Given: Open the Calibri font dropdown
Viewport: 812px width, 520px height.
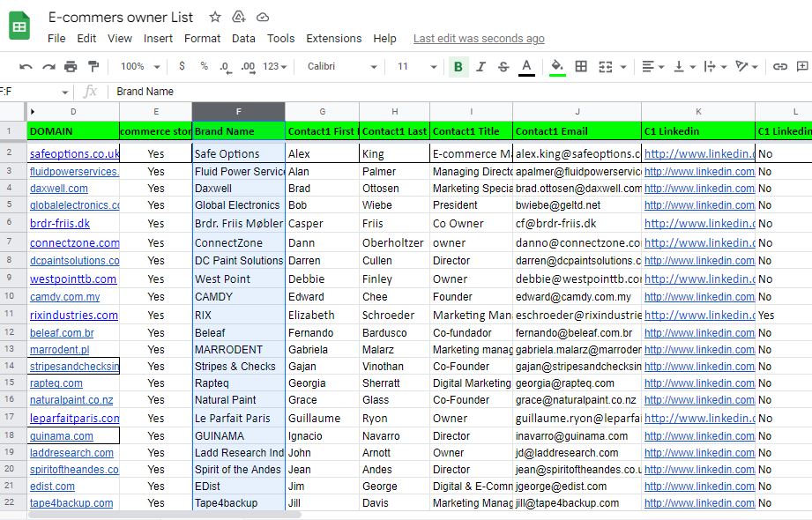Looking at the screenshot, I should tap(342, 66).
